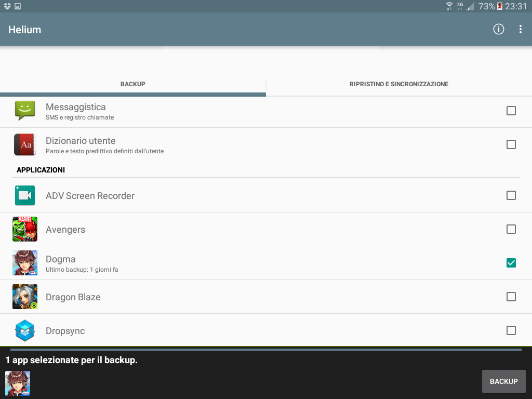Image resolution: width=532 pixels, height=399 pixels.
Task: Select the Avengers label
Action: tap(65, 230)
